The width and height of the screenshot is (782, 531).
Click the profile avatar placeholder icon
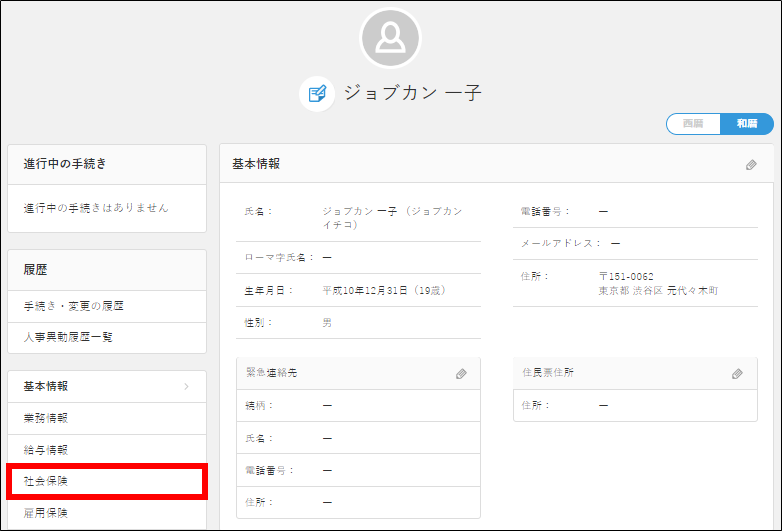pyautogui.click(x=390, y=38)
